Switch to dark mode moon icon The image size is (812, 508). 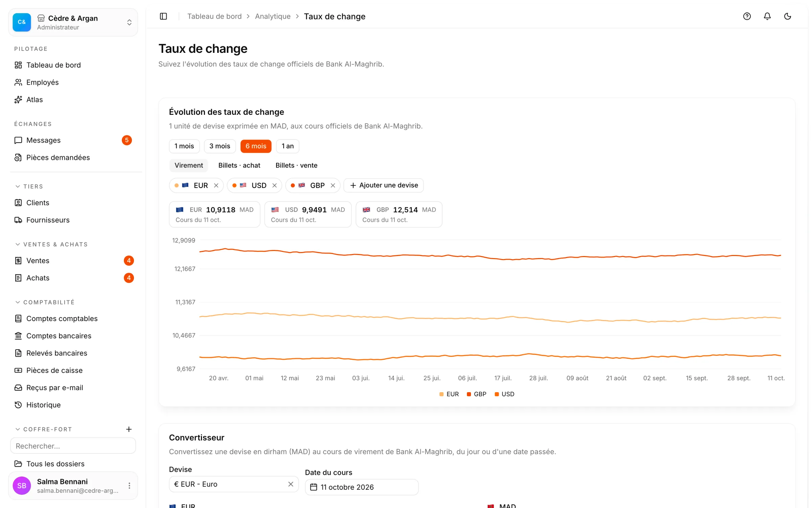click(x=787, y=16)
